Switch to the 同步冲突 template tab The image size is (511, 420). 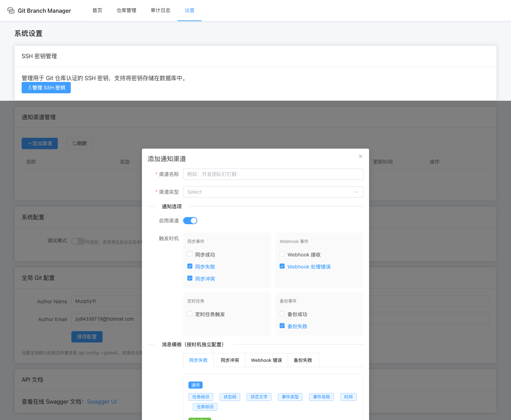coord(230,360)
